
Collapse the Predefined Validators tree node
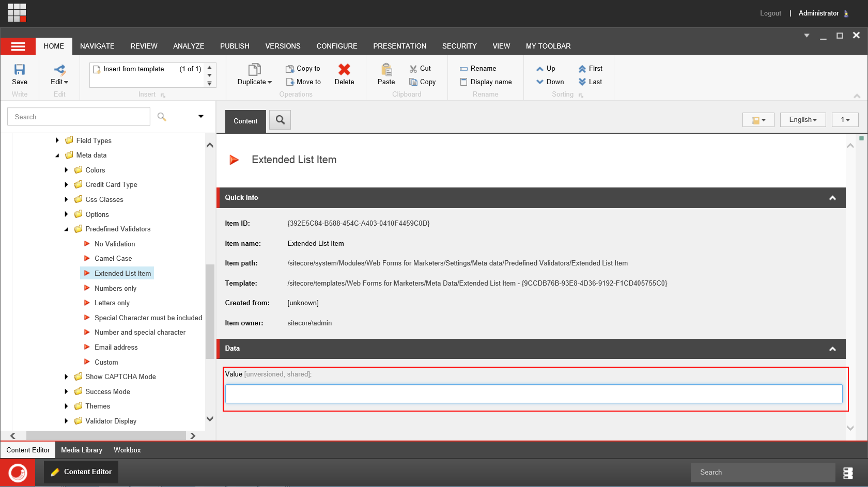[x=66, y=229]
